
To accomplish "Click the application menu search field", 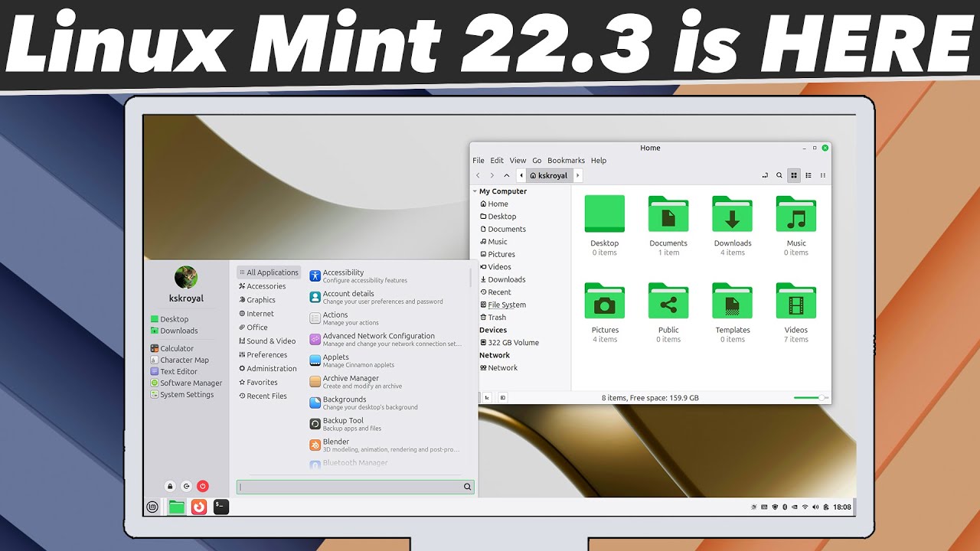I will click(355, 487).
